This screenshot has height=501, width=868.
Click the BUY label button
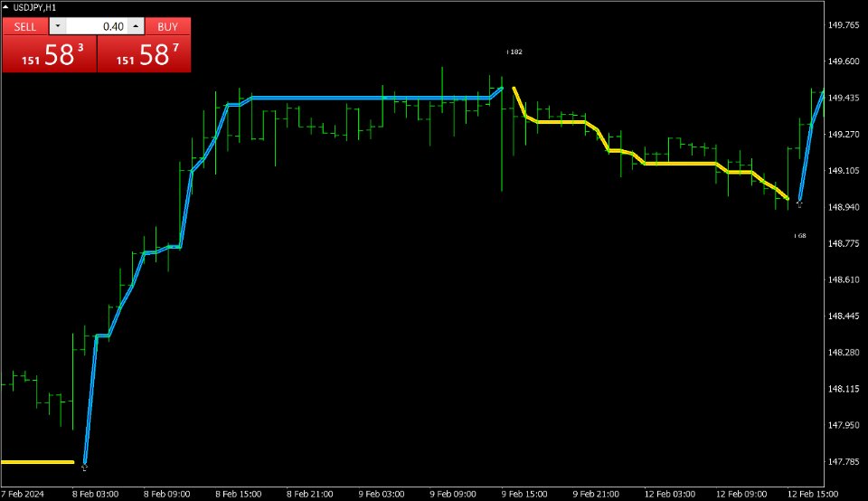click(168, 26)
